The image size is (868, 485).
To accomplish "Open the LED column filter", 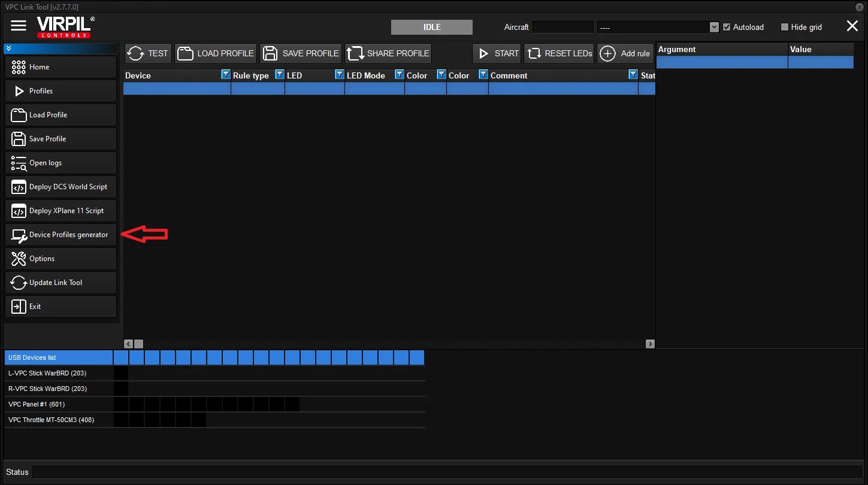I will pyautogui.click(x=339, y=75).
